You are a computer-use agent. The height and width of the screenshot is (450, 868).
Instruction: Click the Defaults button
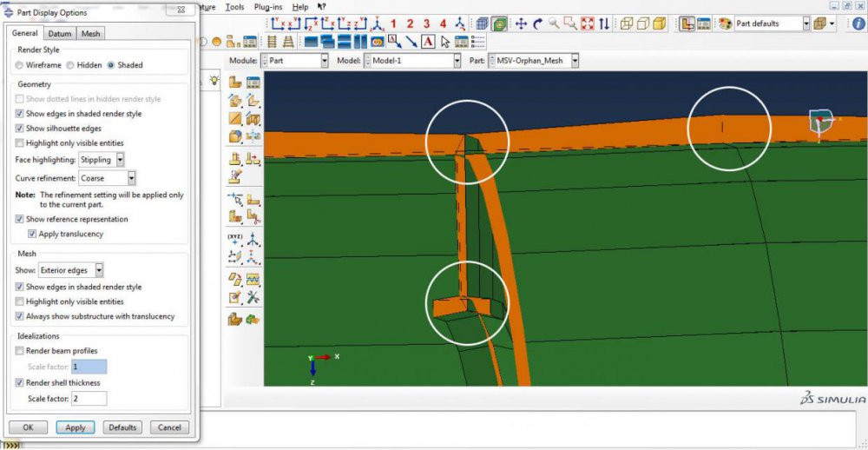point(122,427)
